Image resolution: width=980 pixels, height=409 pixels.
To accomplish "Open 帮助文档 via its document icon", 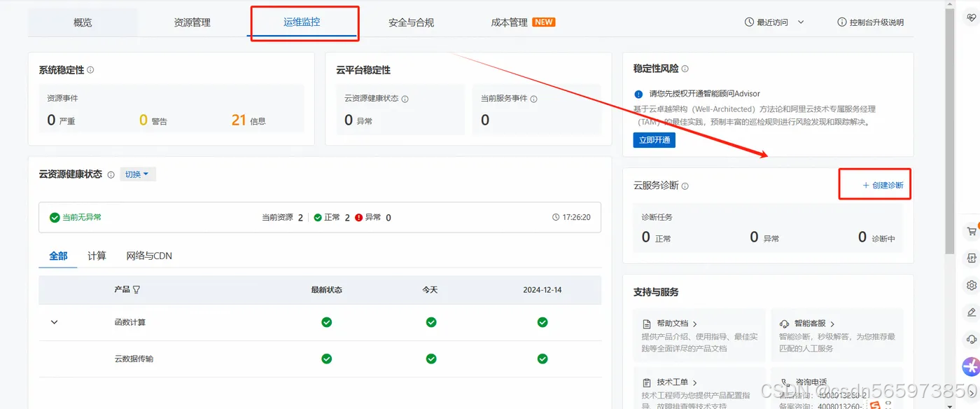I will click(x=647, y=323).
